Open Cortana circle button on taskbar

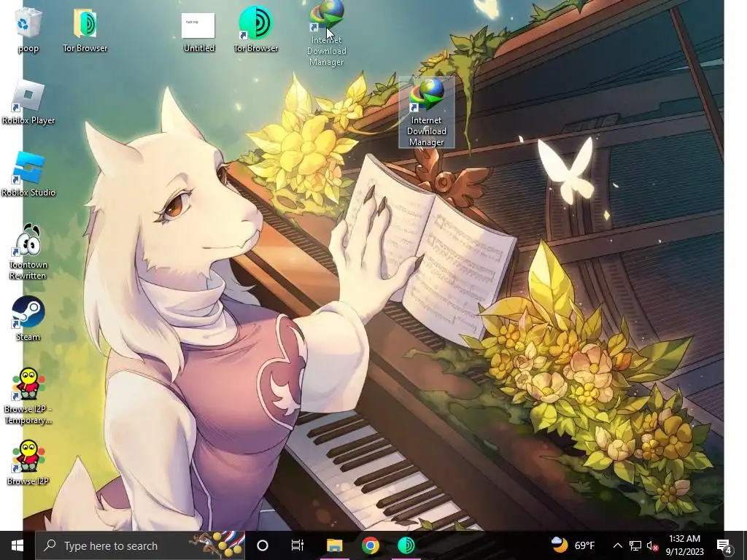tap(263, 545)
